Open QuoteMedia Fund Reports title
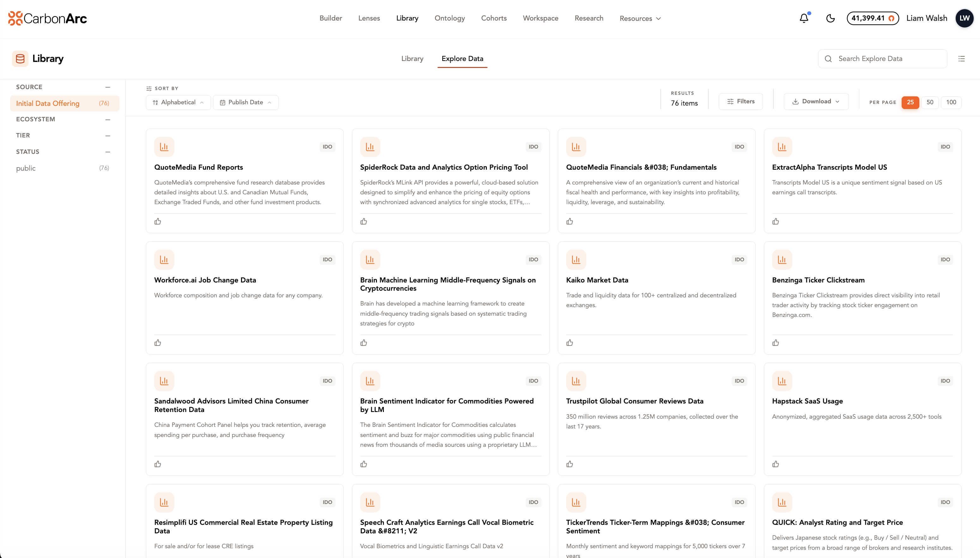The image size is (980, 558). click(x=198, y=167)
